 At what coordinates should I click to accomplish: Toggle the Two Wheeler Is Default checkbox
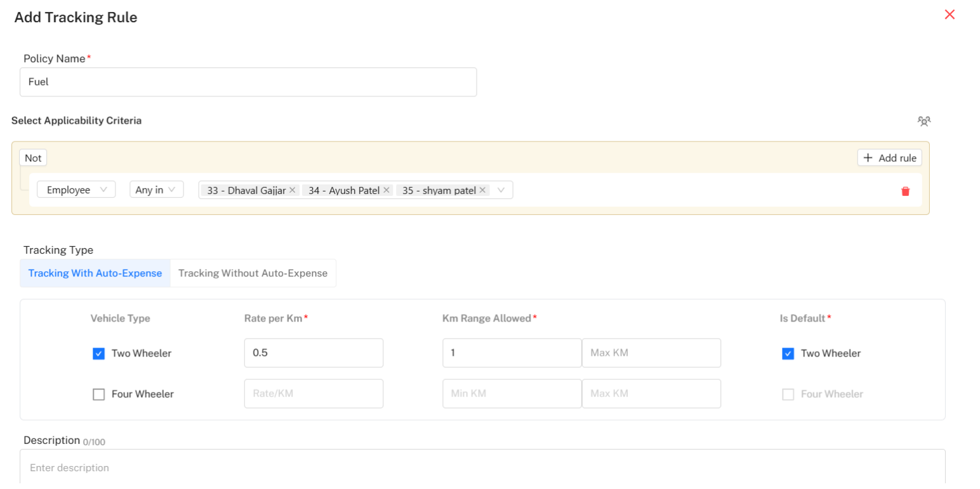pos(788,353)
